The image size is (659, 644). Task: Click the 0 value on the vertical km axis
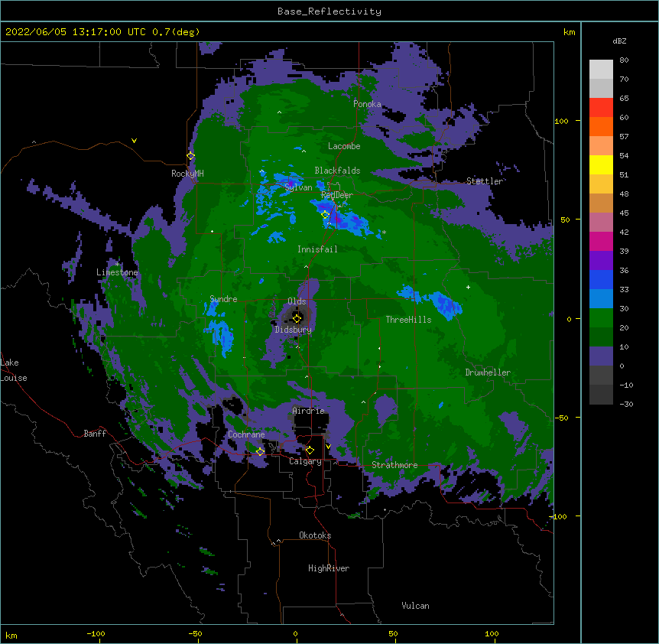569,320
